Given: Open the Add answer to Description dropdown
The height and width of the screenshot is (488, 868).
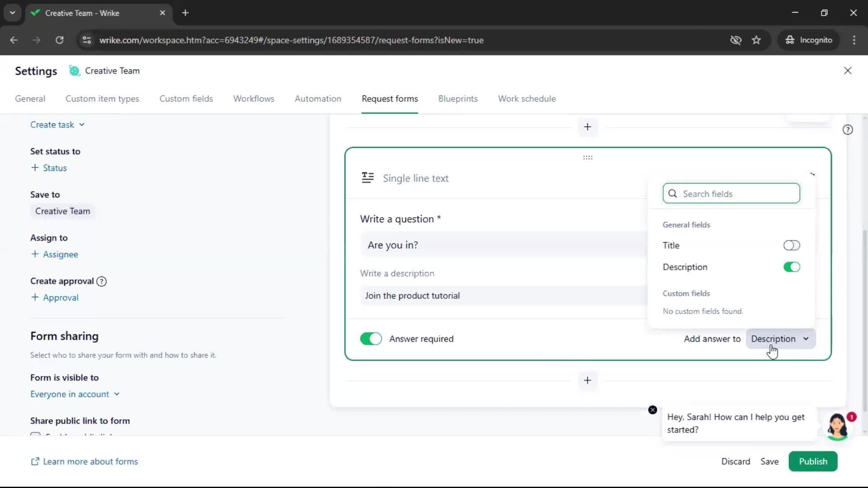Looking at the screenshot, I should pos(781,339).
